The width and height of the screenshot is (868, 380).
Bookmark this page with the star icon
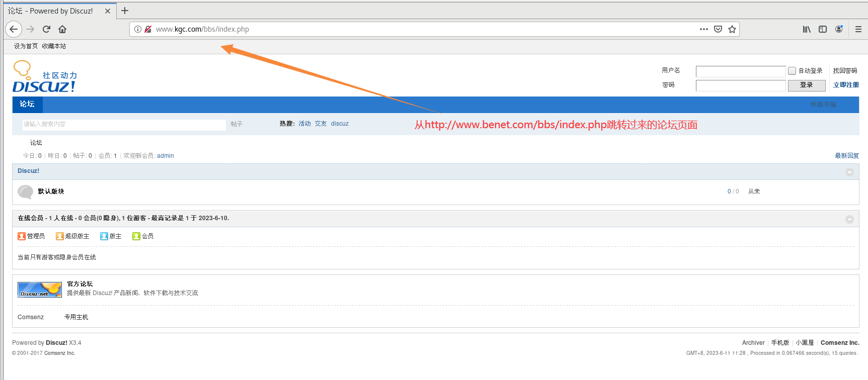(732, 29)
